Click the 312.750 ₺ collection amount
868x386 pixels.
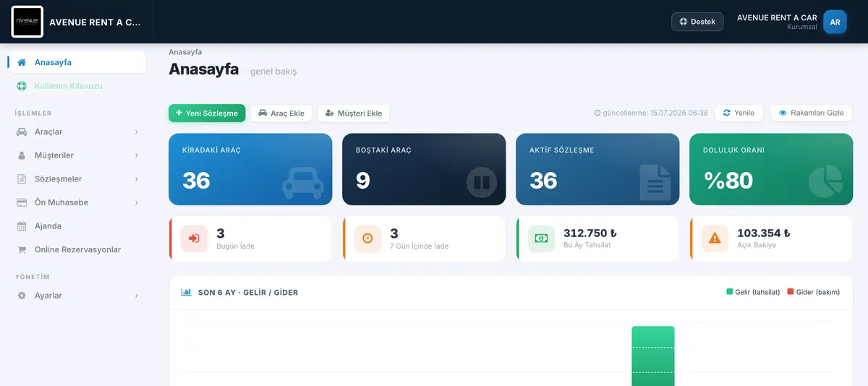[590, 233]
